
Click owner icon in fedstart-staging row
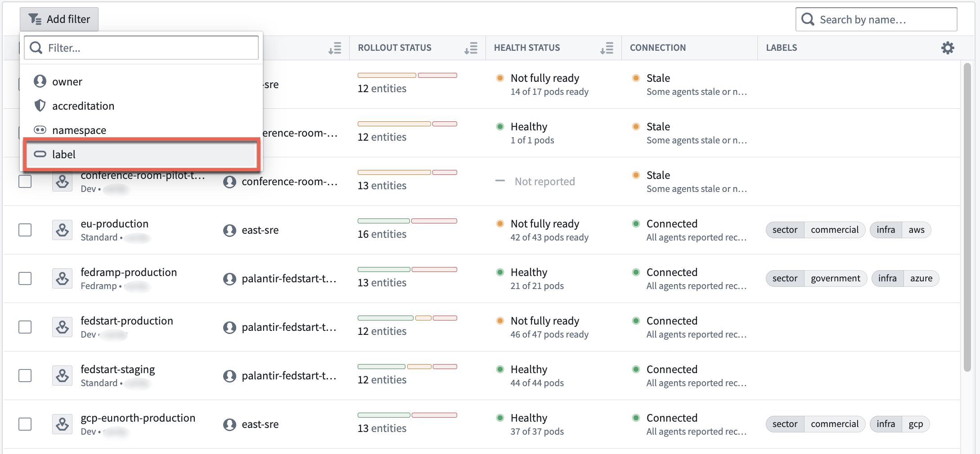(x=229, y=376)
